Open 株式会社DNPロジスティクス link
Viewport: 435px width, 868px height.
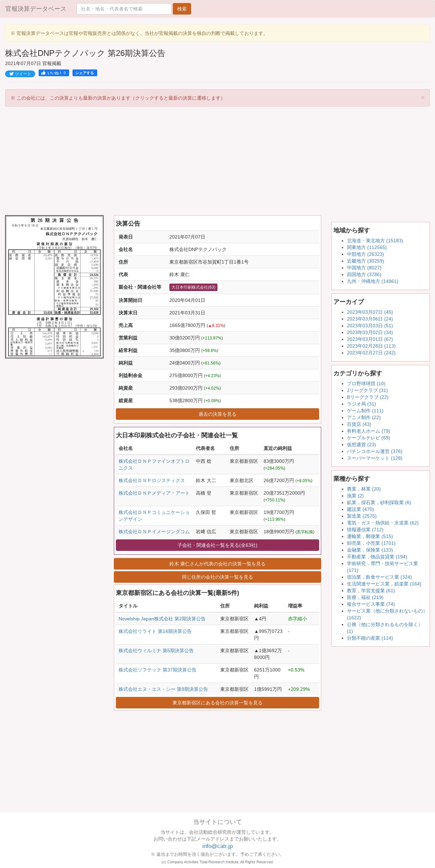(151, 480)
